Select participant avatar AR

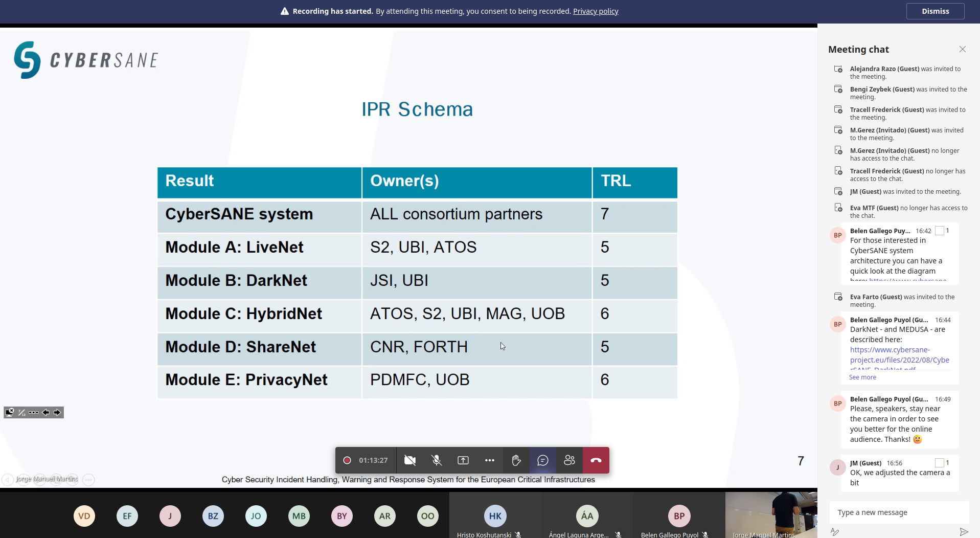[x=385, y=516]
